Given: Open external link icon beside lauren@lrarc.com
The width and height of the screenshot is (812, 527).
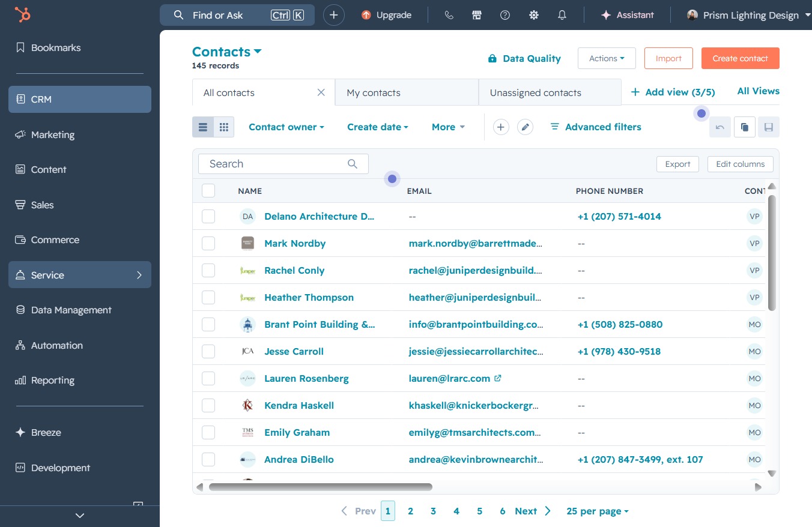Looking at the screenshot, I should (x=497, y=378).
